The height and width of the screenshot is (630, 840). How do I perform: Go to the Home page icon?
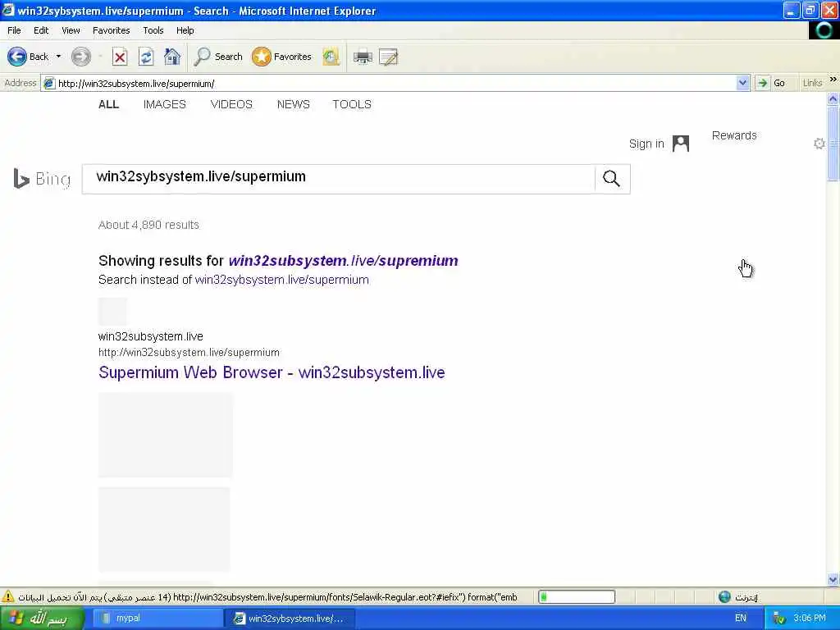[172, 57]
